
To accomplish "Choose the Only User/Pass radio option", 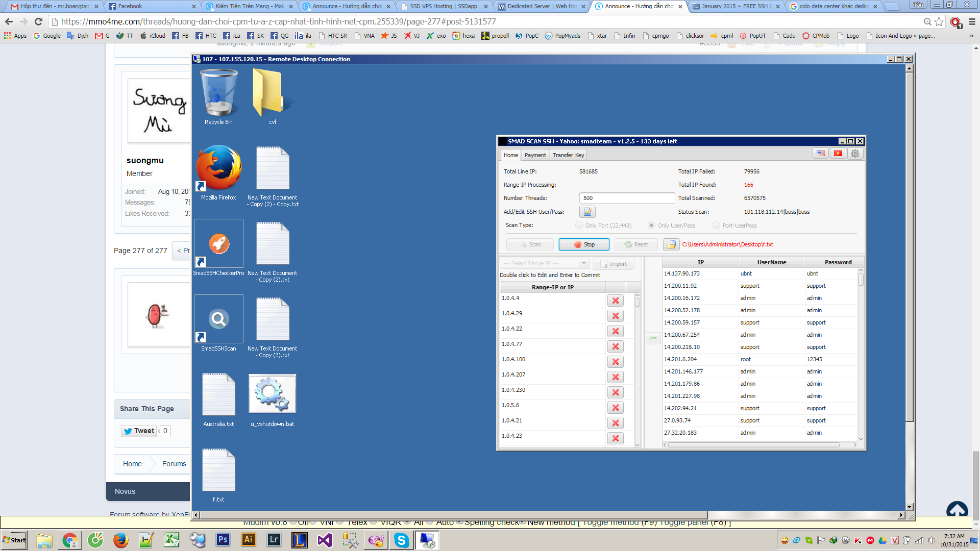I will pyautogui.click(x=651, y=226).
